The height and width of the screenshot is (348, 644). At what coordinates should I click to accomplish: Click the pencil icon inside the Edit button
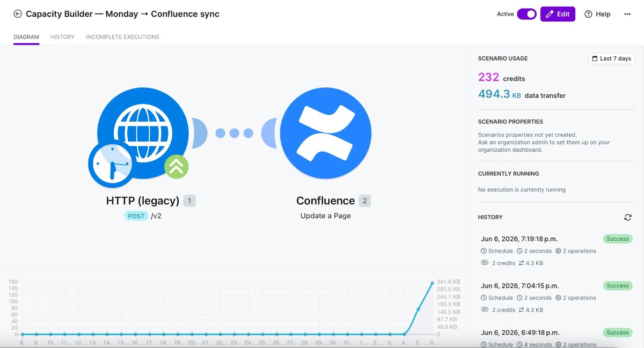click(550, 14)
